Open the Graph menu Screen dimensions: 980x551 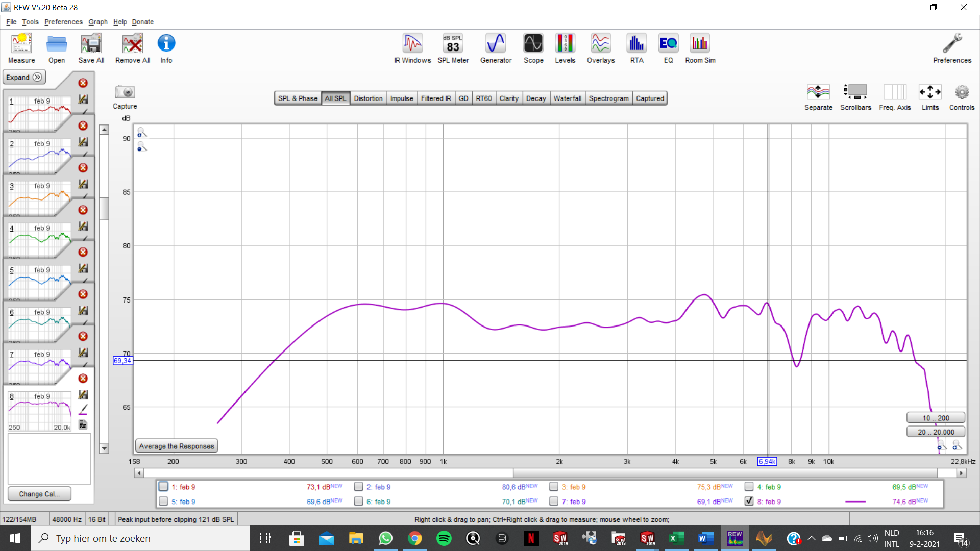[x=98, y=22]
